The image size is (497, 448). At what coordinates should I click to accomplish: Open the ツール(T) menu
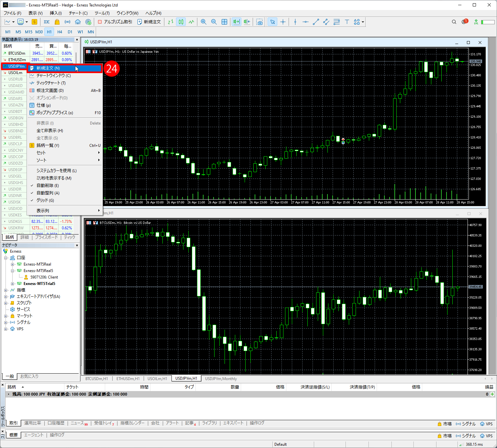tap(102, 13)
